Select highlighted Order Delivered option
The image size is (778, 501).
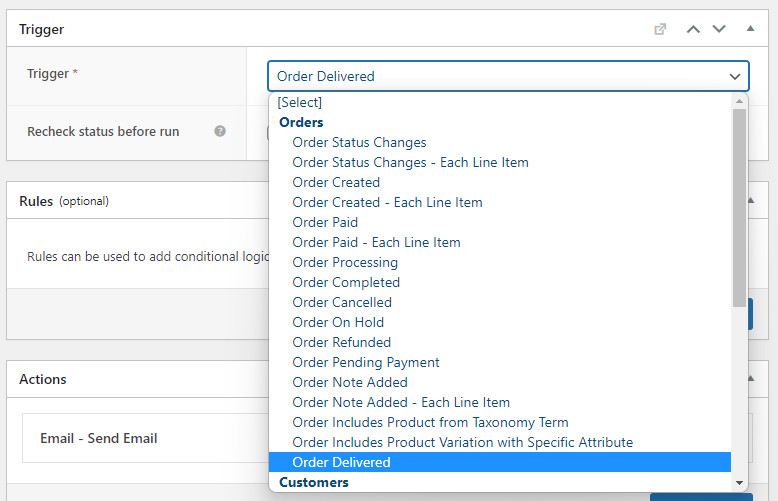(500, 462)
